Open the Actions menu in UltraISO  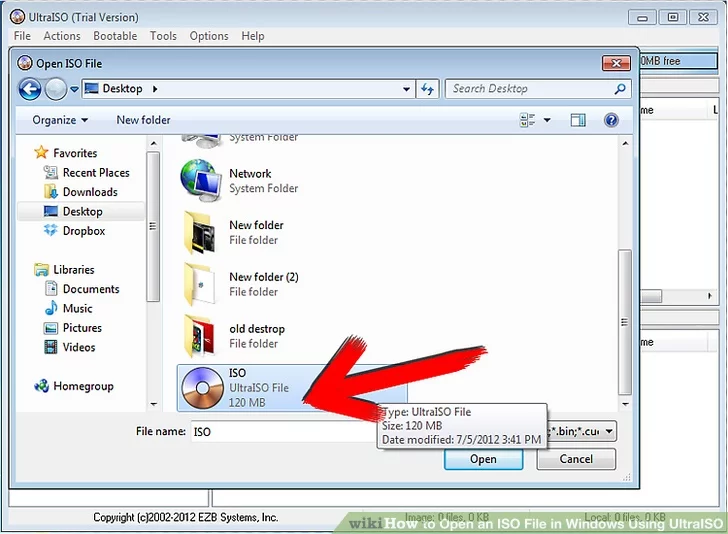tap(62, 36)
